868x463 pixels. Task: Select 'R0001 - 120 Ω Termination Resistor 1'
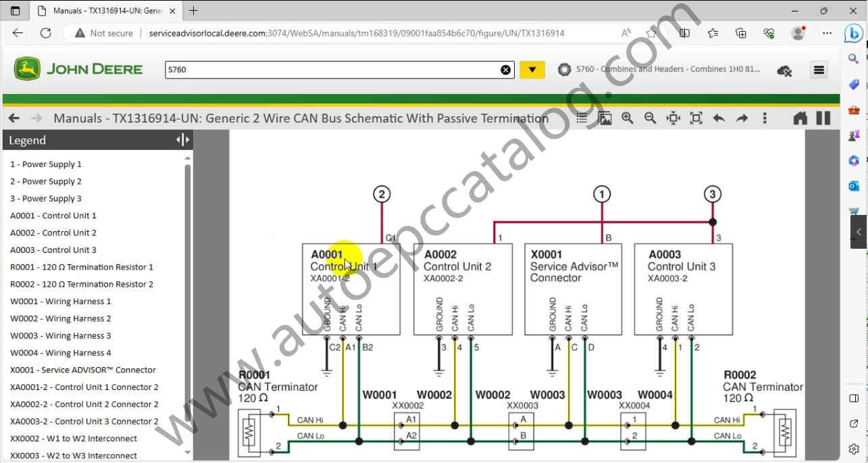pos(82,267)
